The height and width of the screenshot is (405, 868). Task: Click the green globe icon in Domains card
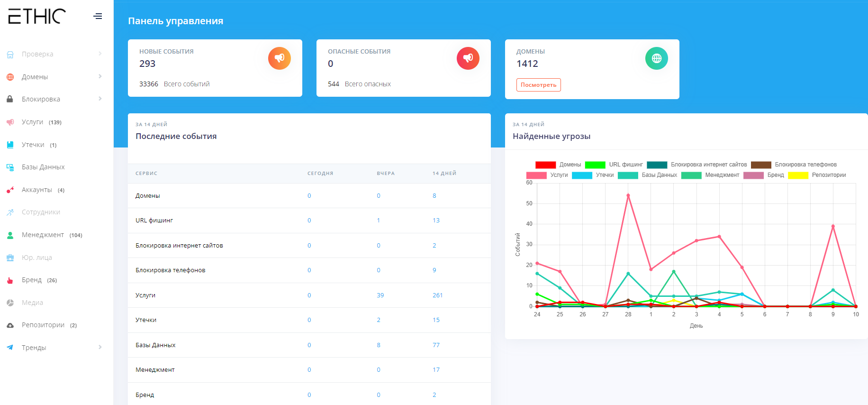[x=657, y=58]
